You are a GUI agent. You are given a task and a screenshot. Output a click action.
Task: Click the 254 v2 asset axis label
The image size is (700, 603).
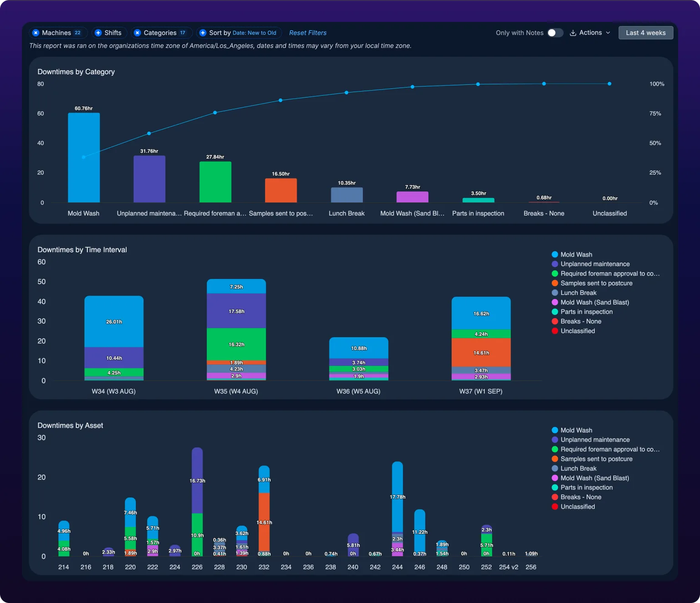click(509, 567)
